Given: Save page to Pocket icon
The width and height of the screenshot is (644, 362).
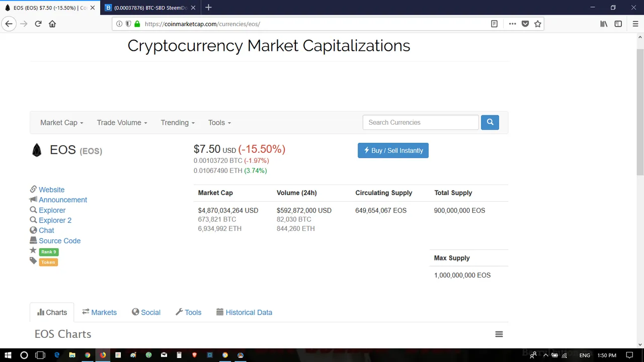Looking at the screenshot, I should point(525,24).
